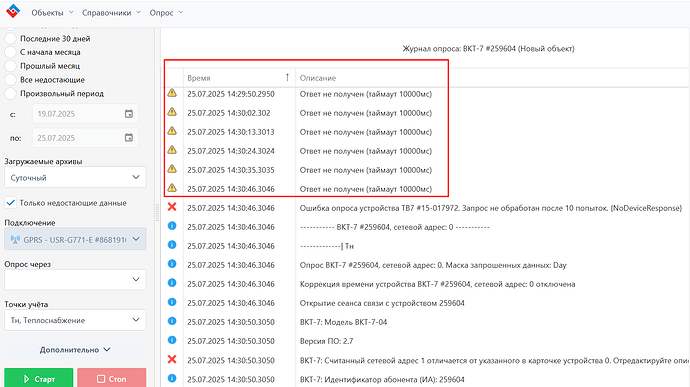This screenshot has width=690, height=387.
Task: Click info icon for '| Тн' row
Action: [x=172, y=244]
